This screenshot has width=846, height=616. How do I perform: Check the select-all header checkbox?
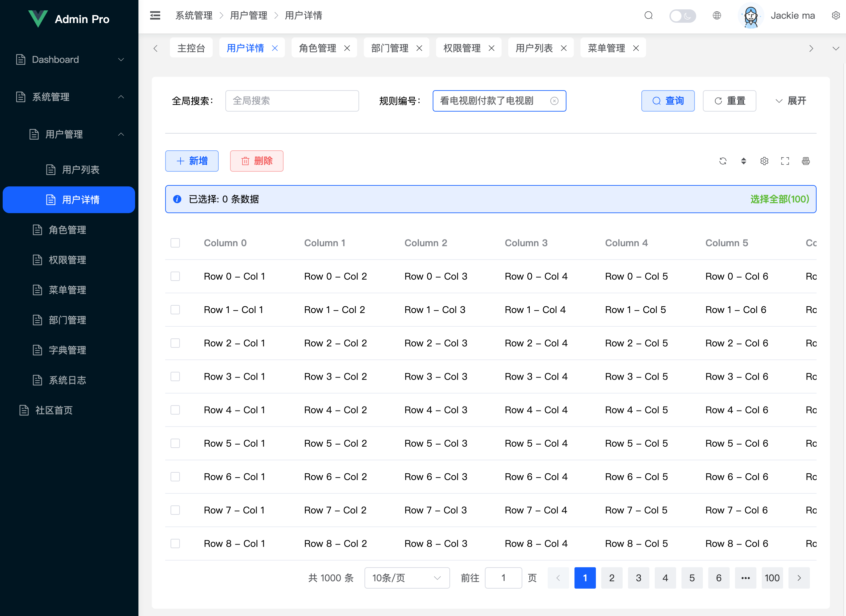click(175, 243)
